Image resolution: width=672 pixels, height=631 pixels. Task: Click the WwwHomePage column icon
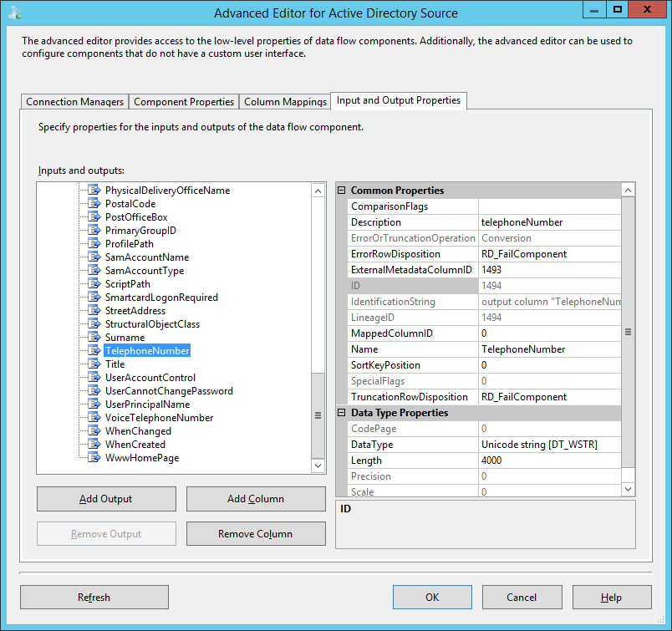click(94, 457)
